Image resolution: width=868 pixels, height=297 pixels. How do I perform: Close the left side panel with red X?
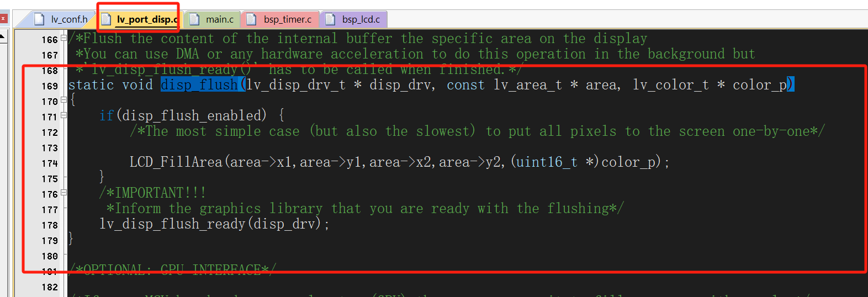click(x=3, y=18)
